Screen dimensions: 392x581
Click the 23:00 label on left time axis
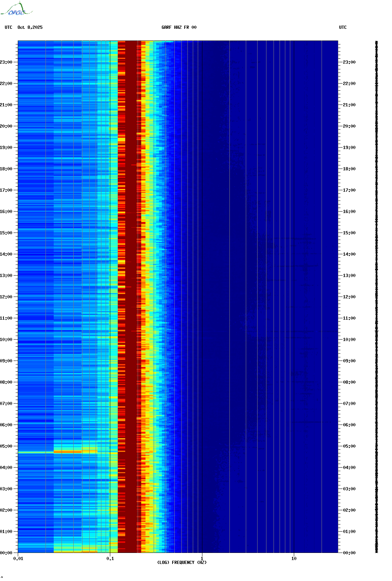click(6, 62)
